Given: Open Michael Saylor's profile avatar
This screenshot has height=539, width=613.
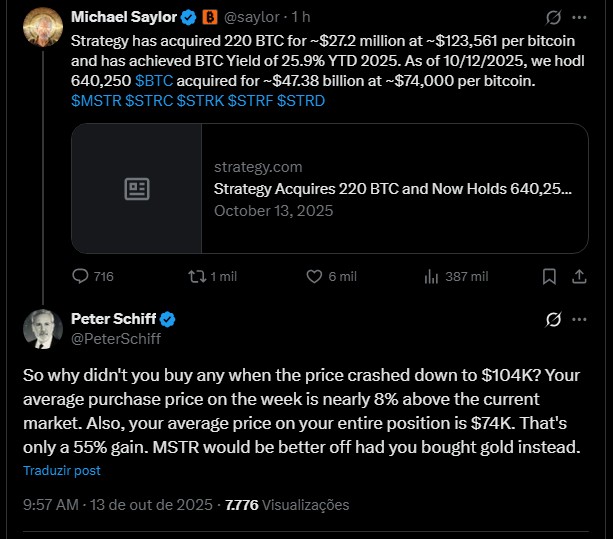Looking at the screenshot, I should point(41,27).
